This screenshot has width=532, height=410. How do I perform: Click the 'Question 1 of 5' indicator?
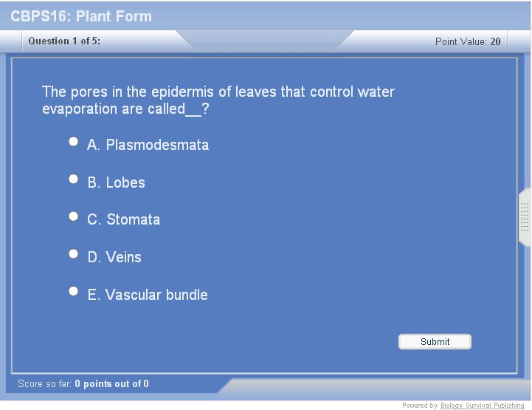click(64, 41)
